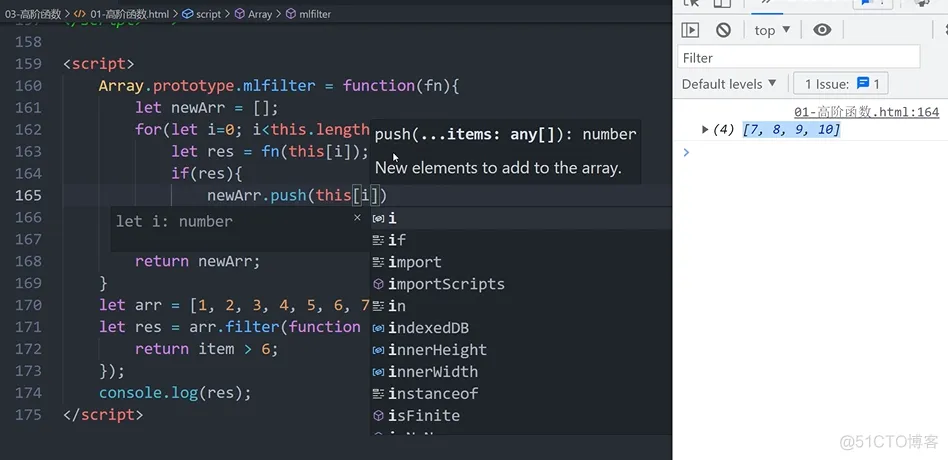Click line number 158 in gutter
The width and height of the screenshot is (948, 460).
coord(29,42)
